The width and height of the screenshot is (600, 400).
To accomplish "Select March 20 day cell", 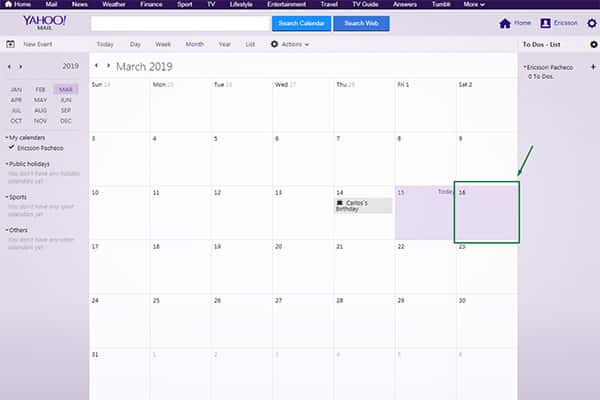I will 303,267.
